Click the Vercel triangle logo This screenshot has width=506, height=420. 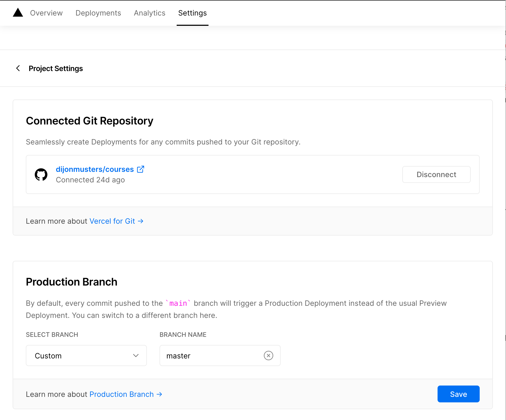(18, 12)
